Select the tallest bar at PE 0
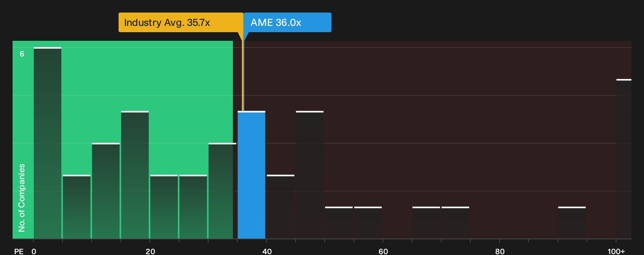Image resolution: width=644 pixels, height=255 pixels. click(x=48, y=143)
